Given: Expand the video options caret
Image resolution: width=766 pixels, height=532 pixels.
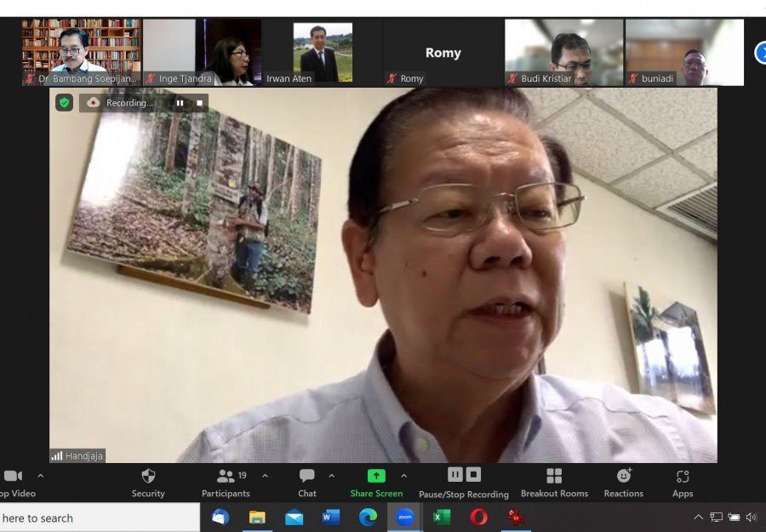Looking at the screenshot, I should 41,475.
